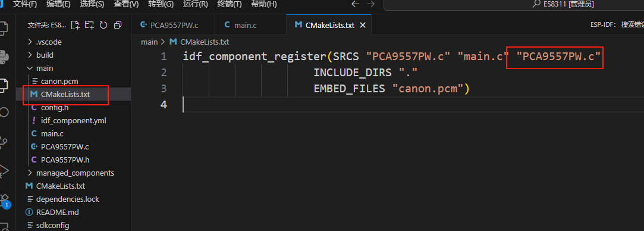Click the ES8311 command center search box

pos(513,4)
